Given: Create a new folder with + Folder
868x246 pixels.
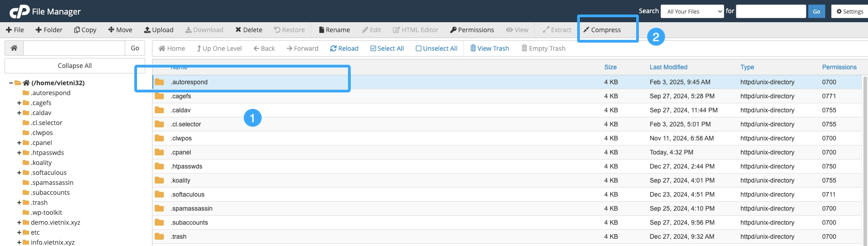Looking at the screenshot, I should click(x=49, y=30).
